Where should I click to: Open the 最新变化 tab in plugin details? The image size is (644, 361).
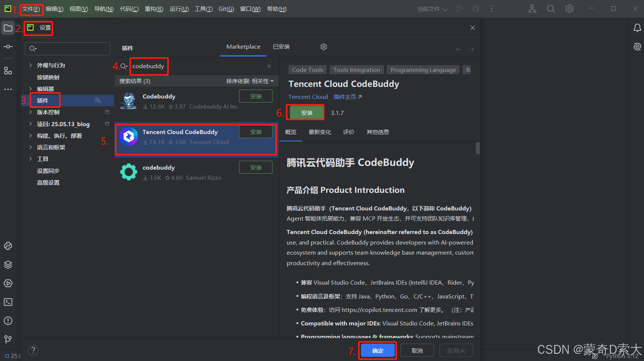[x=320, y=132]
